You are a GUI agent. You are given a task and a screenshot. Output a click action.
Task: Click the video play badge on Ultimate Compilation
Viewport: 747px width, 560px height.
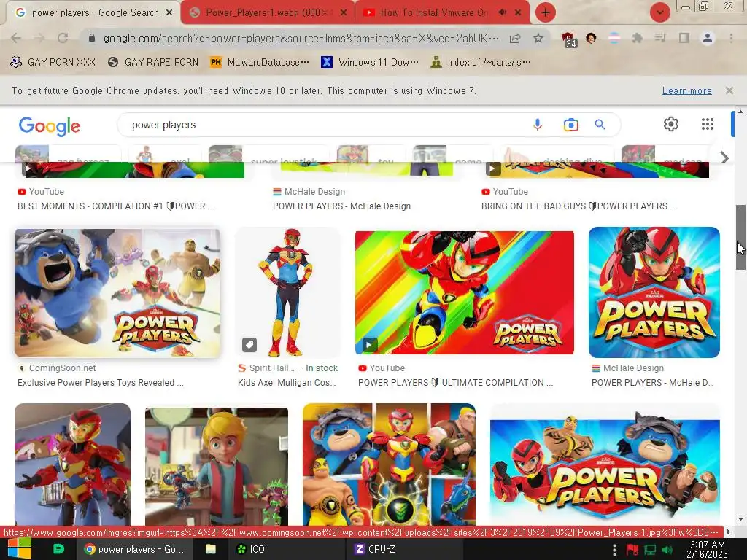368,344
